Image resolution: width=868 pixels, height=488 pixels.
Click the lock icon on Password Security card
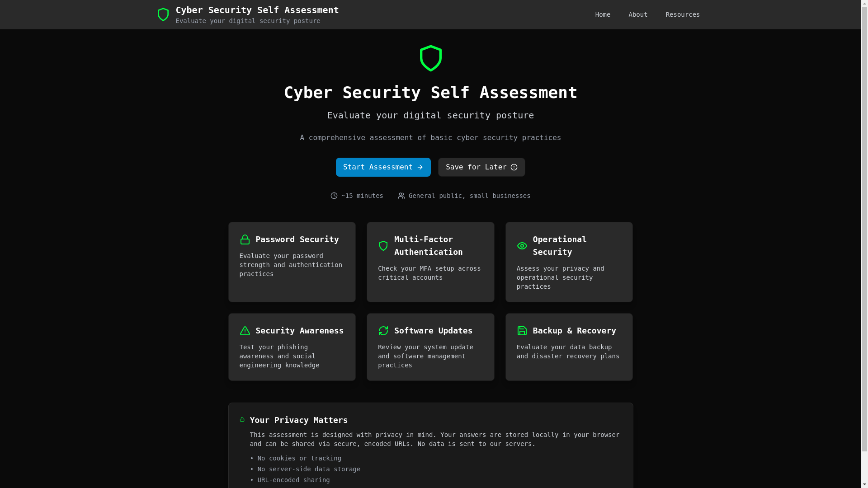245,239
